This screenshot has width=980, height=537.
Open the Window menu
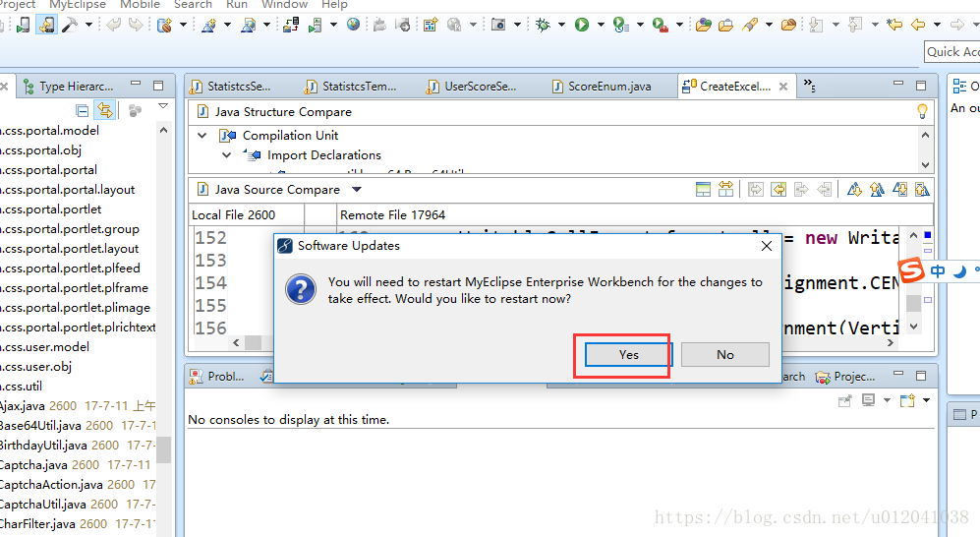284,5
